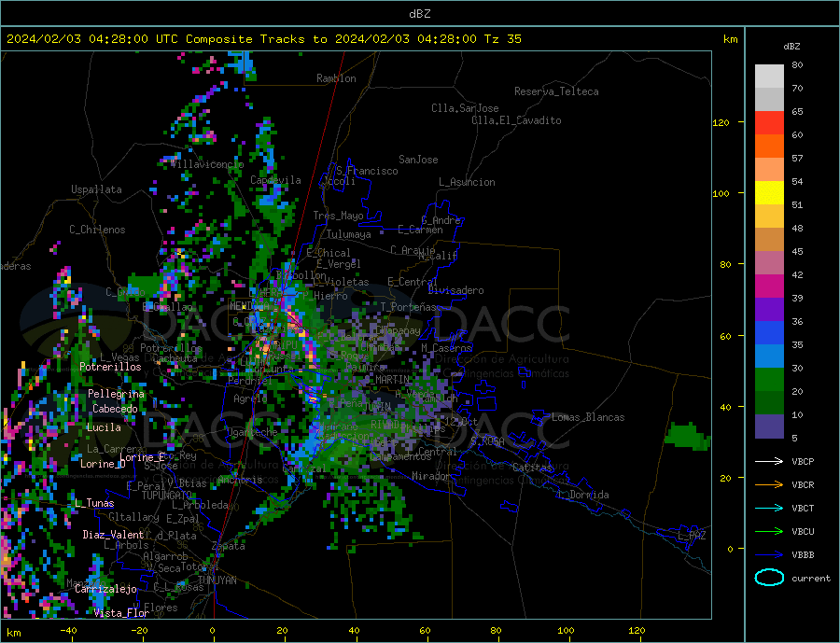Image resolution: width=840 pixels, height=643 pixels.
Task: Click the green echo patch near east edge
Action: click(687, 436)
